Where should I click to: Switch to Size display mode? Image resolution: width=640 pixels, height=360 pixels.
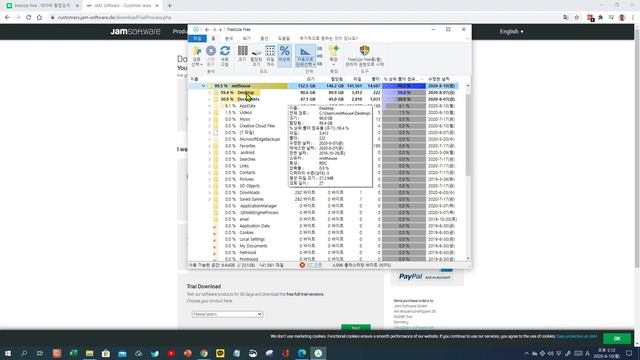(x=242, y=55)
